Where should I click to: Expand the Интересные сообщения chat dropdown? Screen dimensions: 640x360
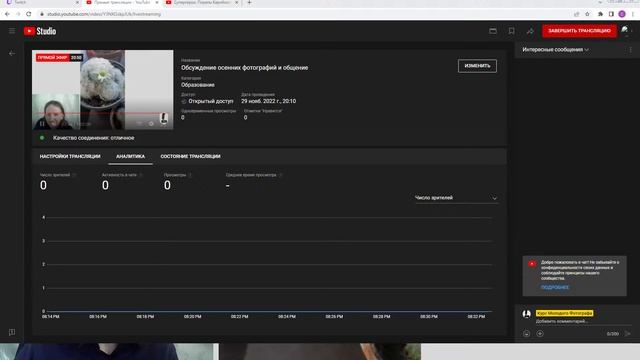pos(556,50)
